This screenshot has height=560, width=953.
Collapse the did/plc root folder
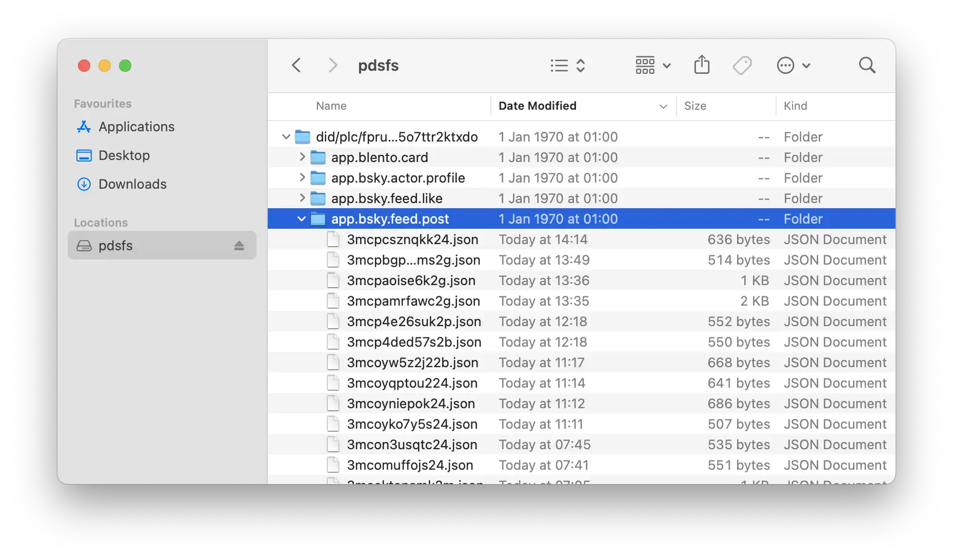[x=286, y=137]
